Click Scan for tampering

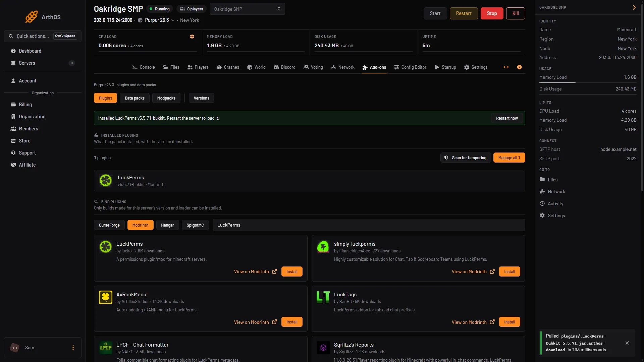466,158
